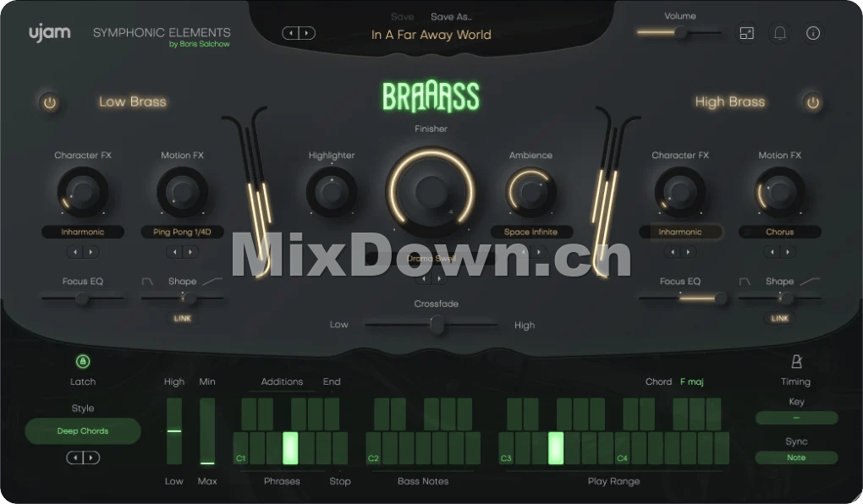Previous Low Brass Character FX type arrow
This screenshot has height=504, width=863.
74,252
